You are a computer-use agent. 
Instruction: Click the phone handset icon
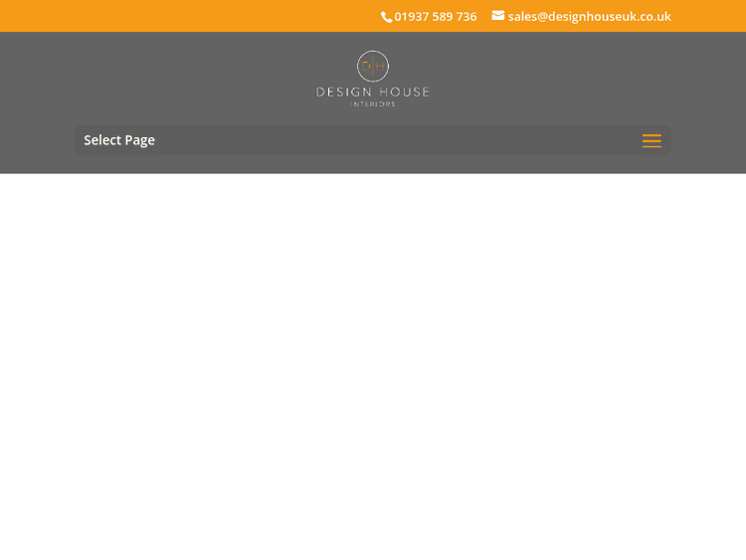coord(387,17)
